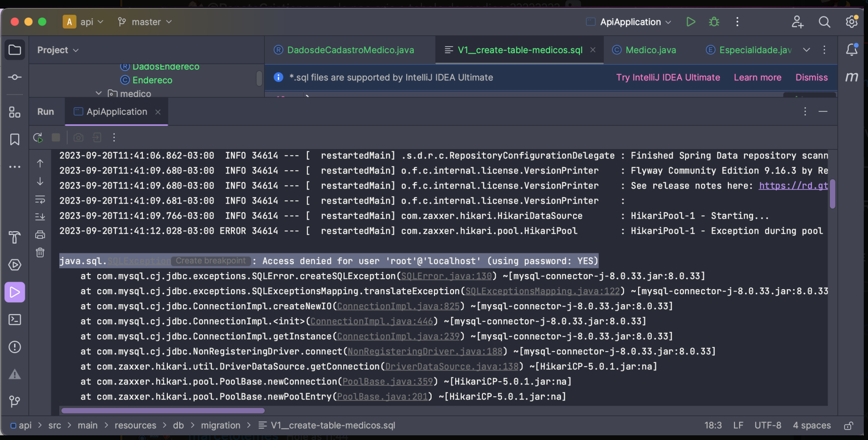Select the active Run tool window icon
Viewport: 868px width, 440px height.
15,292
